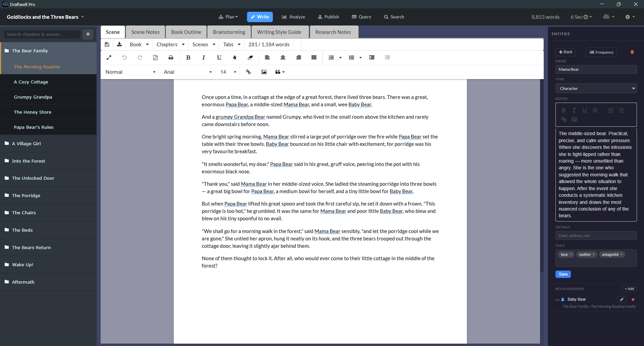Open the project title dropdown
Viewport: 644px width, 346px height.
tap(45, 17)
